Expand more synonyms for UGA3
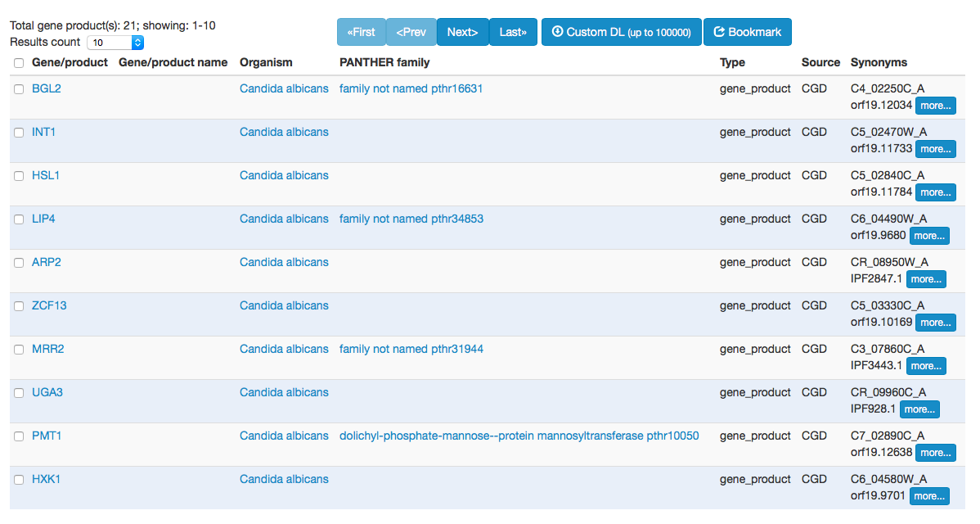 pyautogui.click(x=919, y=409)
